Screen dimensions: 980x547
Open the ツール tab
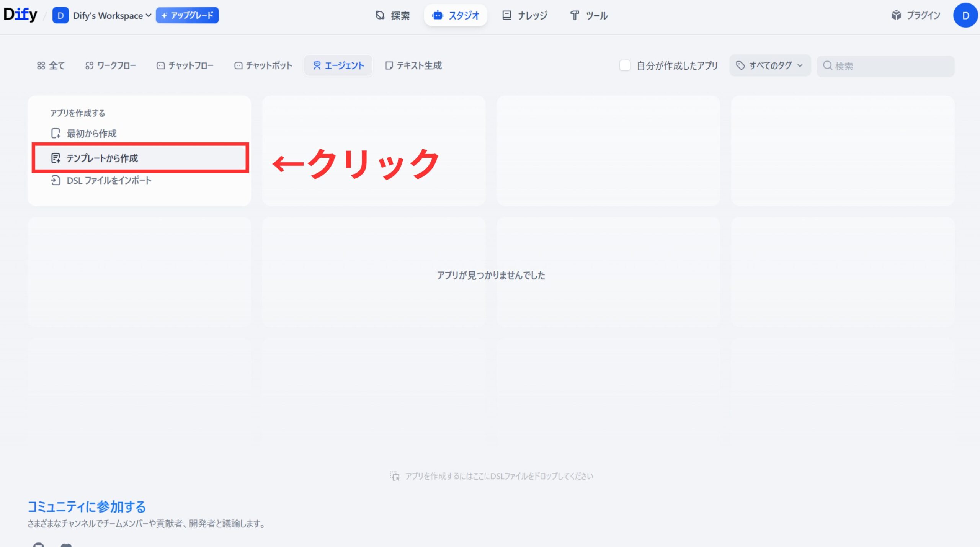coord(589,15)
